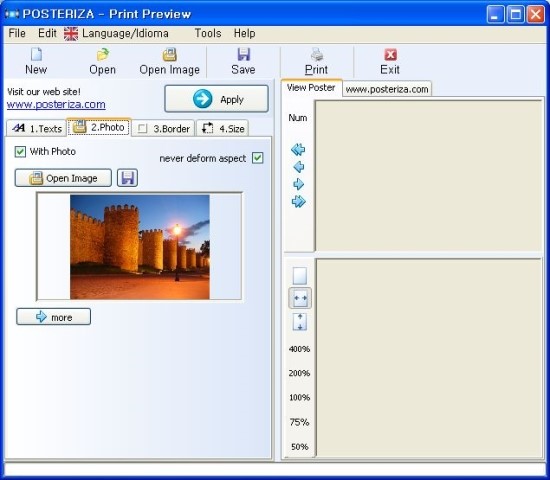Screen dimensions: 550x480
Task: Print the poster via the Print icon
Action: coord(316,55)
